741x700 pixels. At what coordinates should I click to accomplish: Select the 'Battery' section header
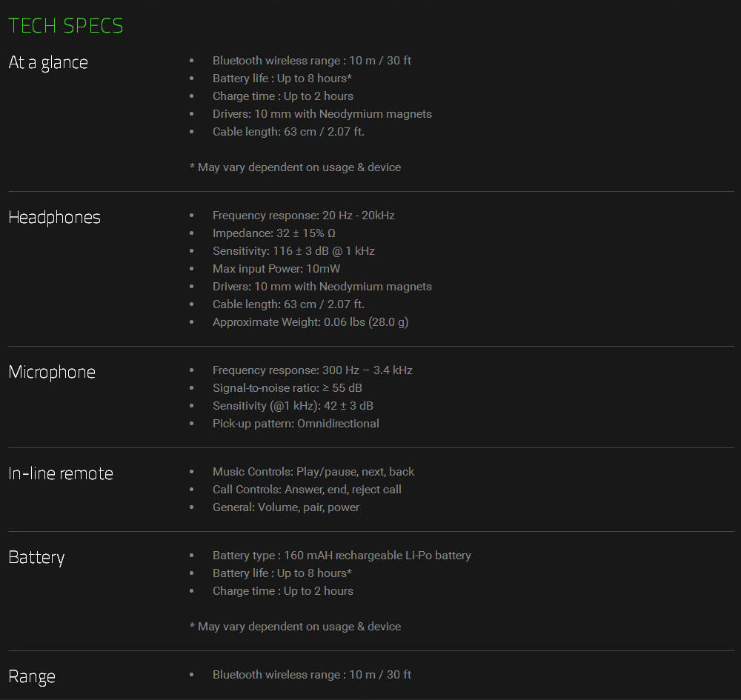36,557
